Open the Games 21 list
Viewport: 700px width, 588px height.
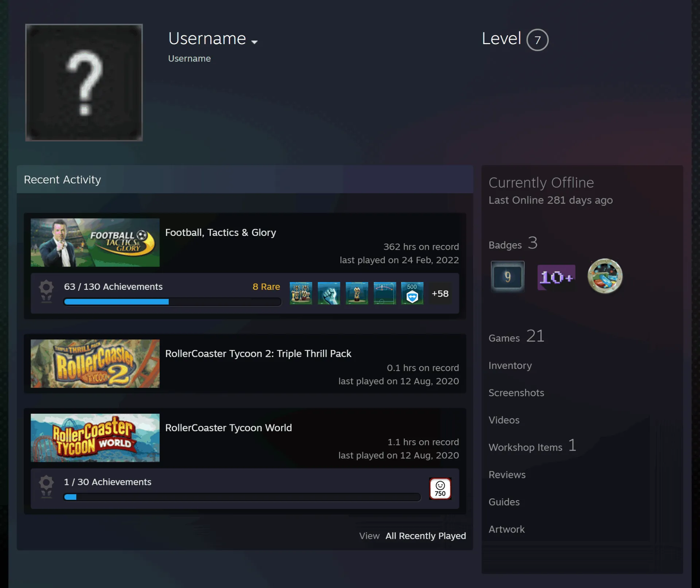pyautogui.click(x=517, y=336)
